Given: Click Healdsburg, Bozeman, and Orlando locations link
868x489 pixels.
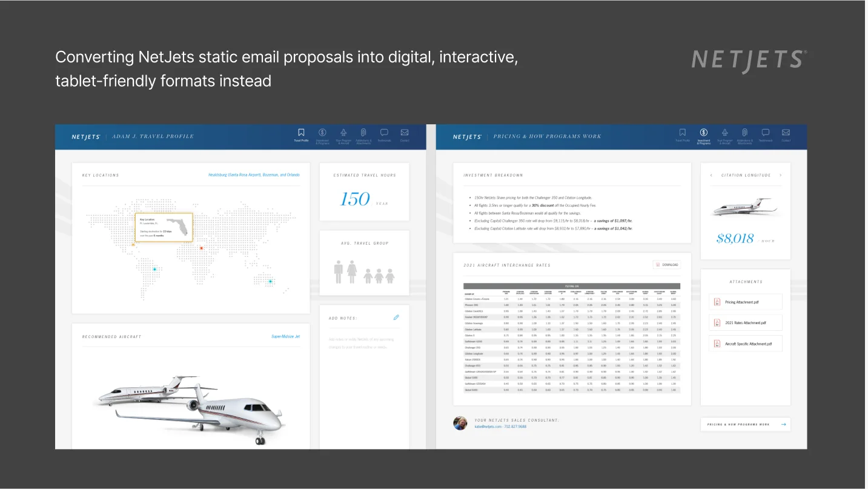Looking at the screenshot, I should [x=254, y=175].
